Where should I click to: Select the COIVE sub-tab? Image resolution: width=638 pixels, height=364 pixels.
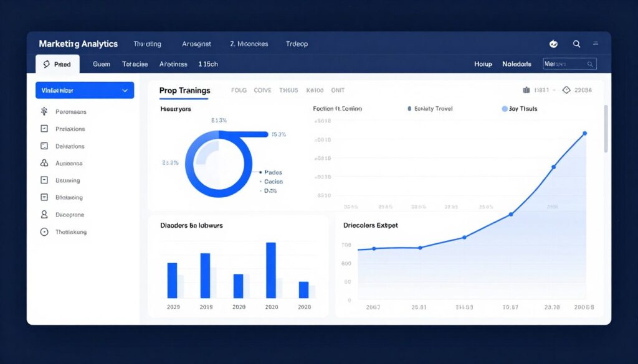[x=262, y=90]
